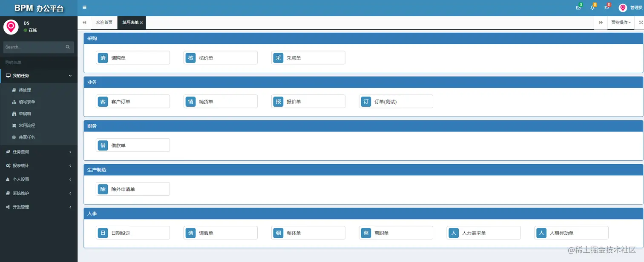Open the 销货单 form label
Image resolution: width=644 pixels, height=262 pixels.
coord(206,102)
